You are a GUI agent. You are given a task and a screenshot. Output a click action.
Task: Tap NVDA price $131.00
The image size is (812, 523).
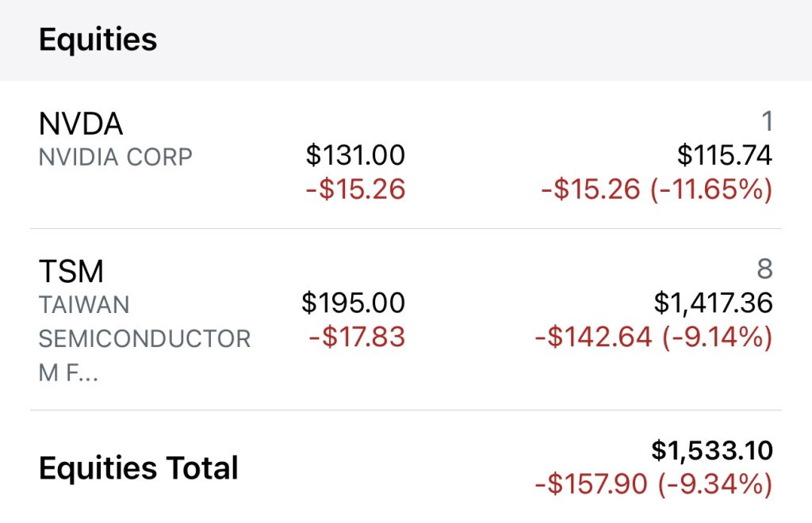[x=355, y=155]
